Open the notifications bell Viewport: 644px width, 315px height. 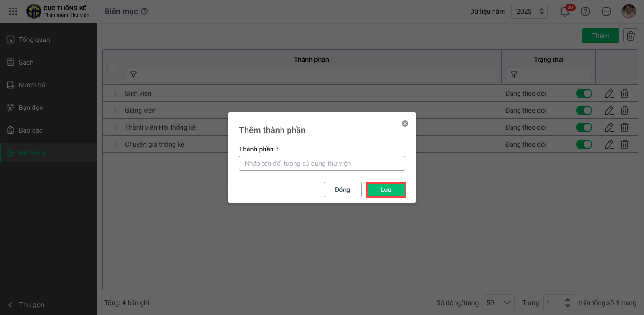click(x=565, y=12)
